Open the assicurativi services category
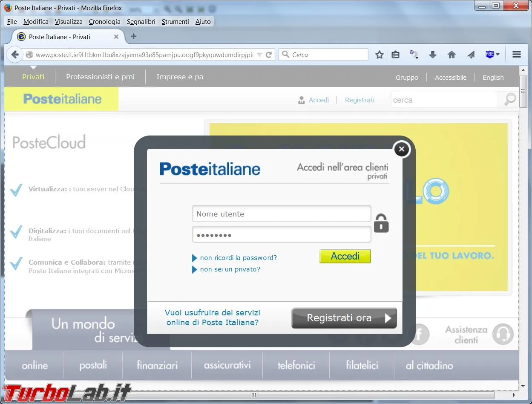This screenshot has width=532, height=404. click(227, 365)
